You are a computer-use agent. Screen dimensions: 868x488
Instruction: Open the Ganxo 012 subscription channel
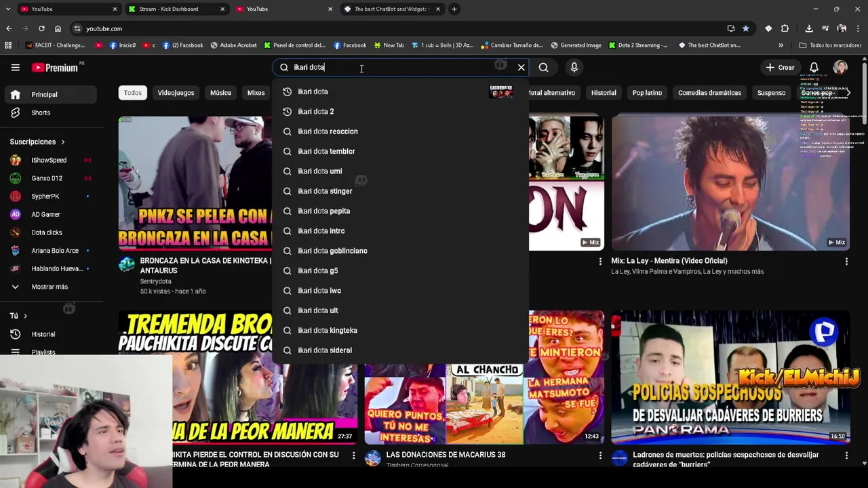click(x=50, y=178)
